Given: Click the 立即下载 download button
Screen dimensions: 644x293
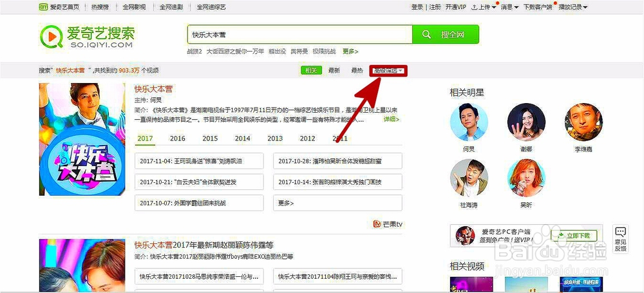Looking at the screenshot, I should (574, 236).
